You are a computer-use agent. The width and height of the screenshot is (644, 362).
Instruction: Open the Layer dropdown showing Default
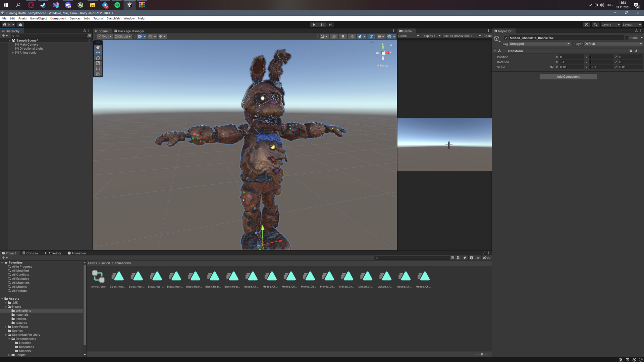[613, 44]
